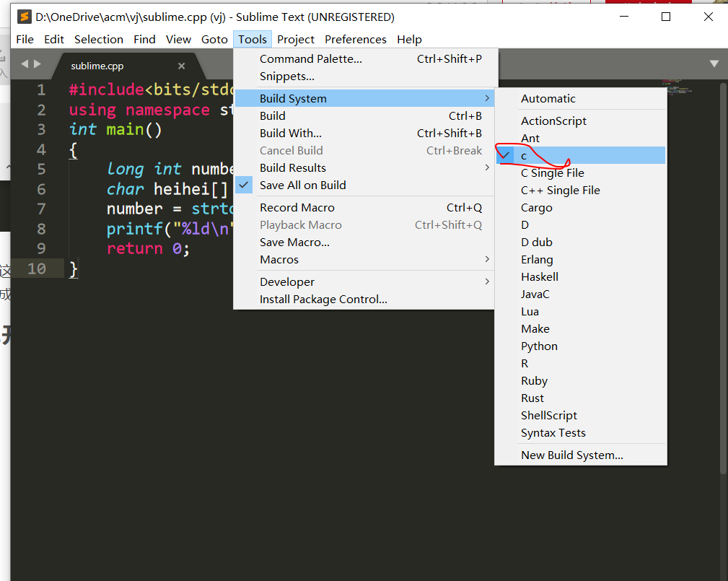
Task: Select ShellScript build system
Action: tap(581, 416)
